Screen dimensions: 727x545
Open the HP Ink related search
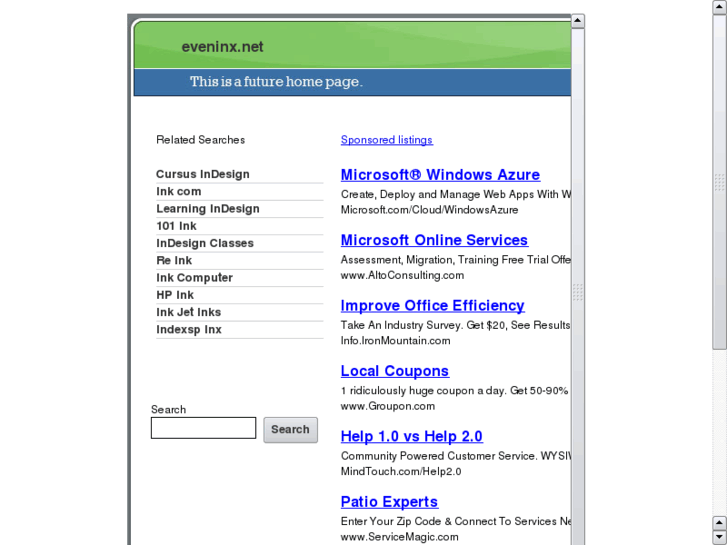175,295
